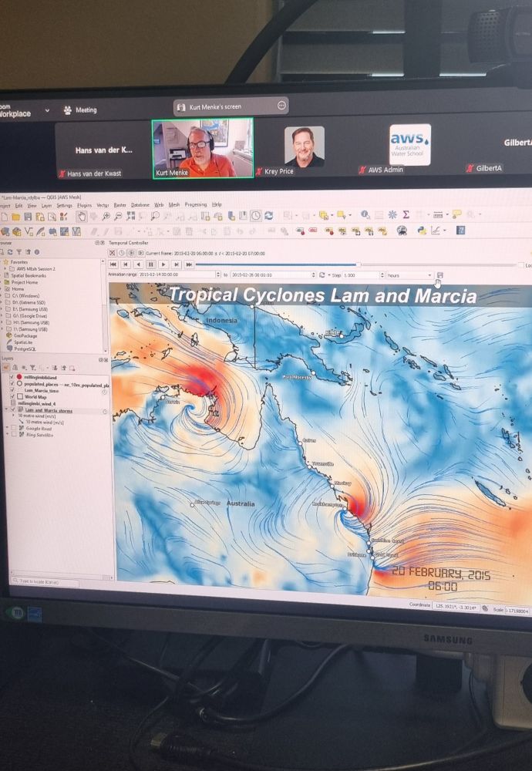Click the Help icon in second toolbar
532x771 pixels.
[x=460, y=230]
